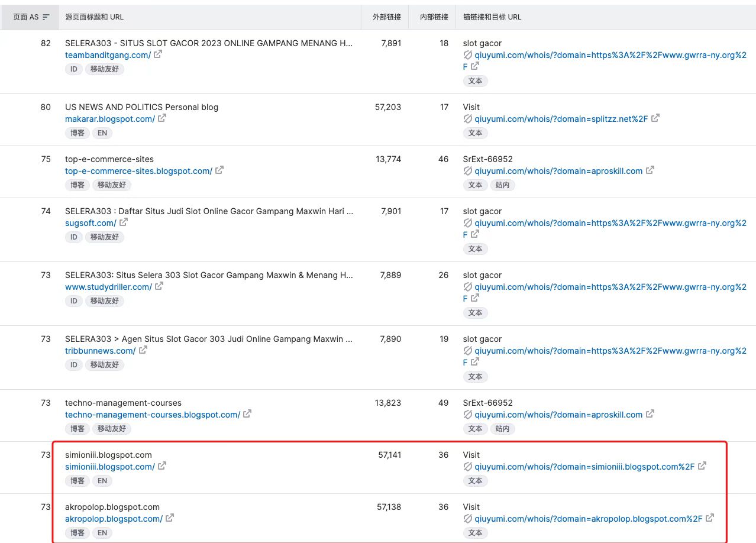The height and width of the screenshot is (543, 756).
Task: Open external icon after first aproskill.com target URL
Action: coord(650,170)
